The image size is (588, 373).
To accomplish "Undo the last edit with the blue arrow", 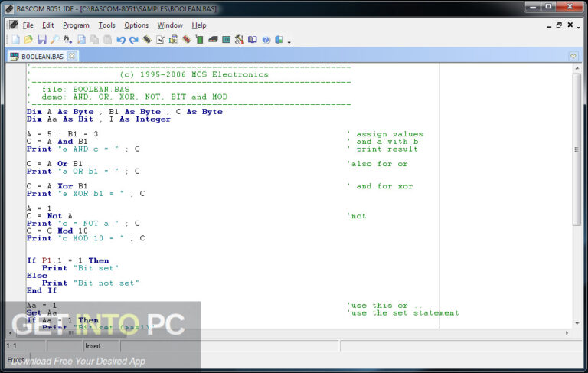I will coord(121,39).
